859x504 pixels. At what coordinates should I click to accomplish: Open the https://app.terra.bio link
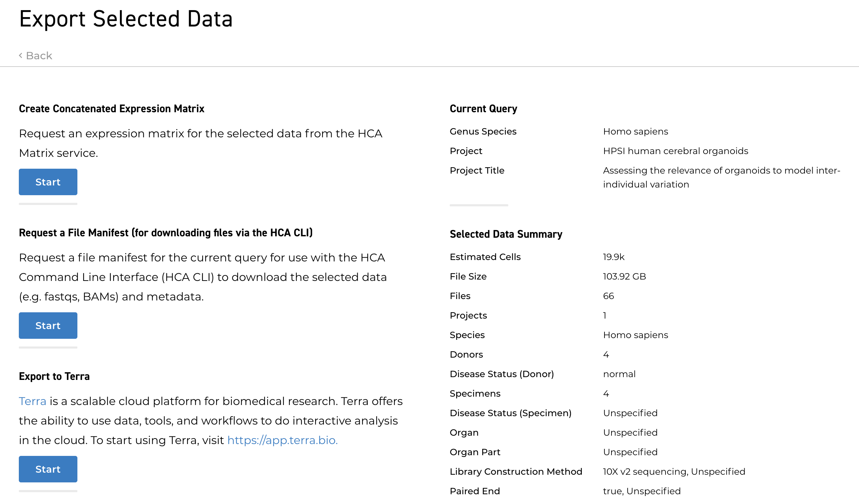click(282, 440)
